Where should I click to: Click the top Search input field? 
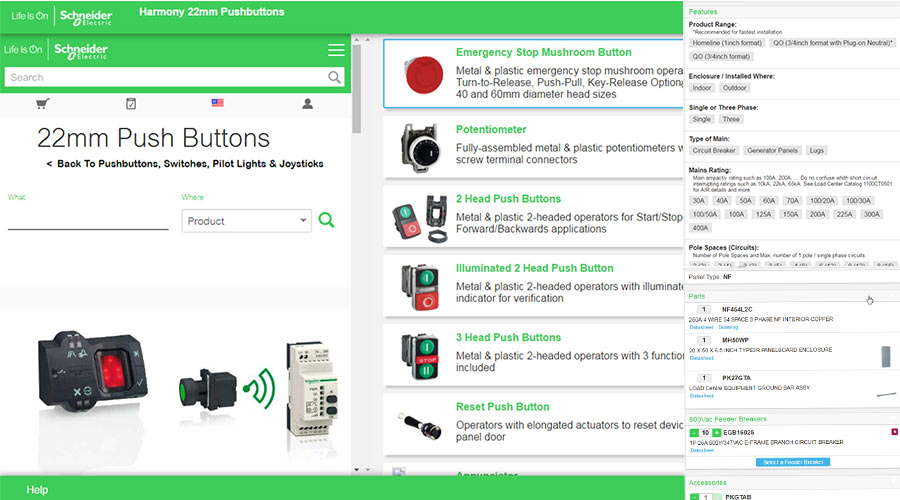(x=165, y=77)
